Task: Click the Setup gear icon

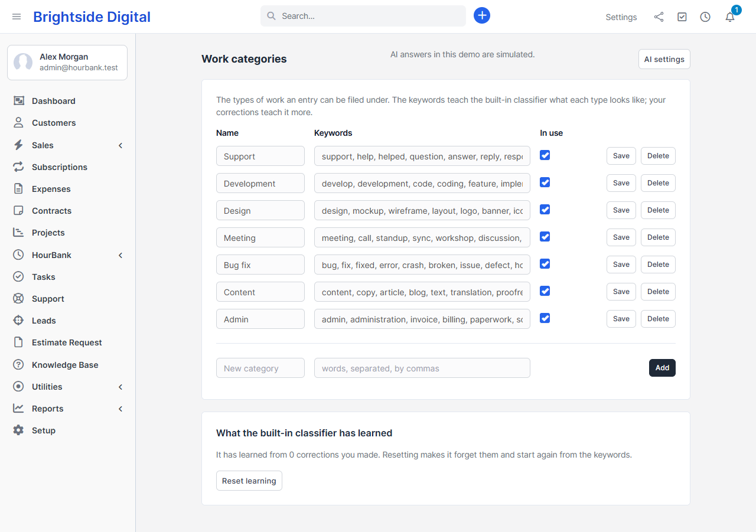Action: tap(18, 430)
